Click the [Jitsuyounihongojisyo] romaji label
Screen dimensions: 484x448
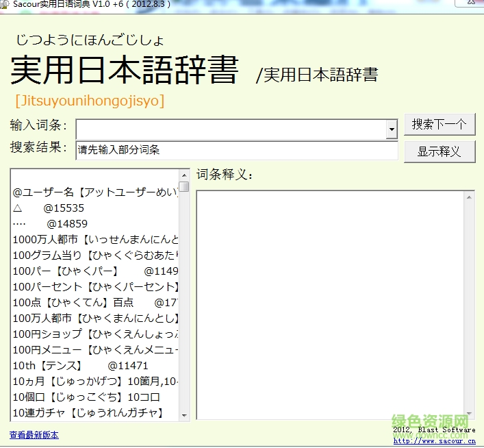pos(90,101)
